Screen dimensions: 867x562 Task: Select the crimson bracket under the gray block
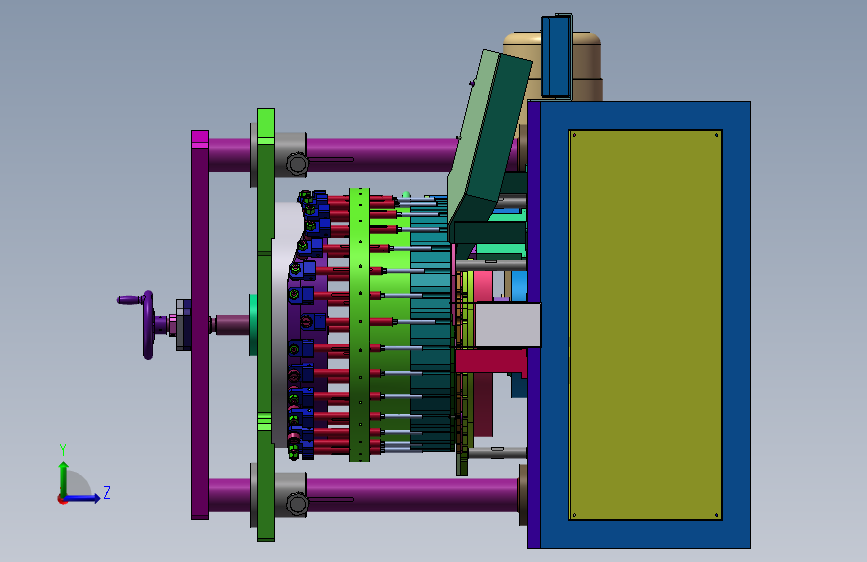coord(491,360)
